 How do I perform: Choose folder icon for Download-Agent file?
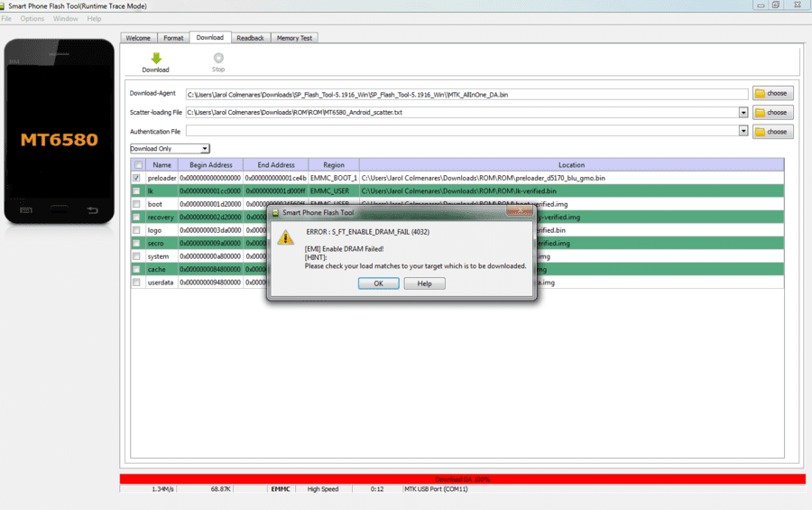point(760,93)
